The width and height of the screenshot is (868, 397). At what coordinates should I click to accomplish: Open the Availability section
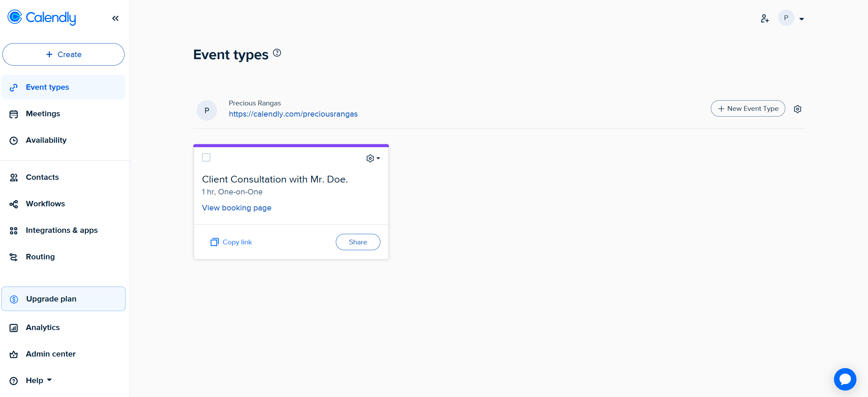pos(46,140)
